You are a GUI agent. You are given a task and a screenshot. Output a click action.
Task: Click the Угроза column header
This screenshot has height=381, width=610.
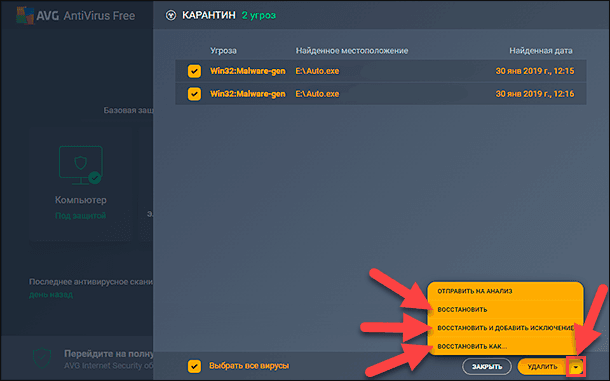(x=223, y=51)
